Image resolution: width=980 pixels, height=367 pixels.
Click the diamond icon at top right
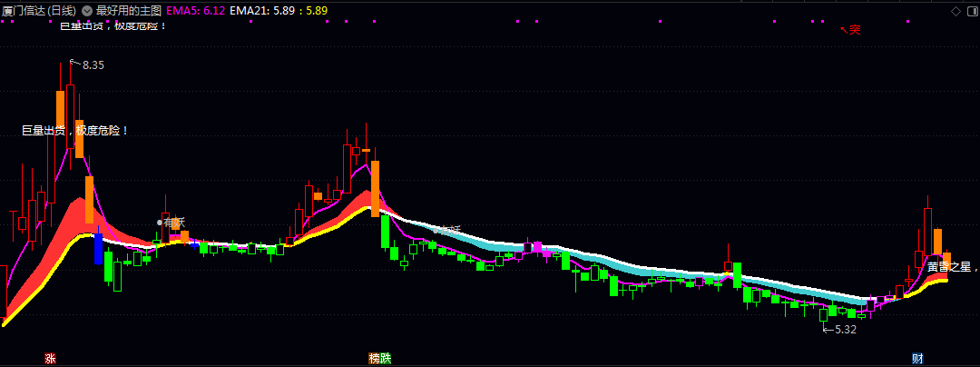(x=955, y=11)
